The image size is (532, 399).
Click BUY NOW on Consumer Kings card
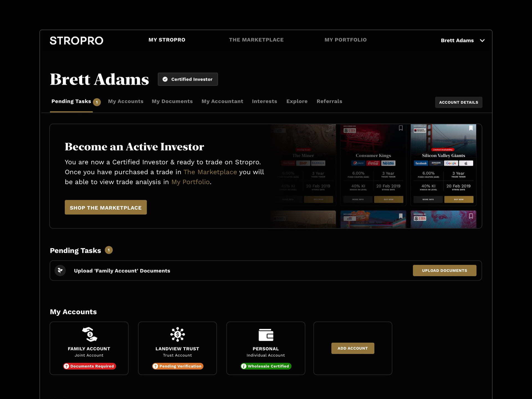[388, 199]
